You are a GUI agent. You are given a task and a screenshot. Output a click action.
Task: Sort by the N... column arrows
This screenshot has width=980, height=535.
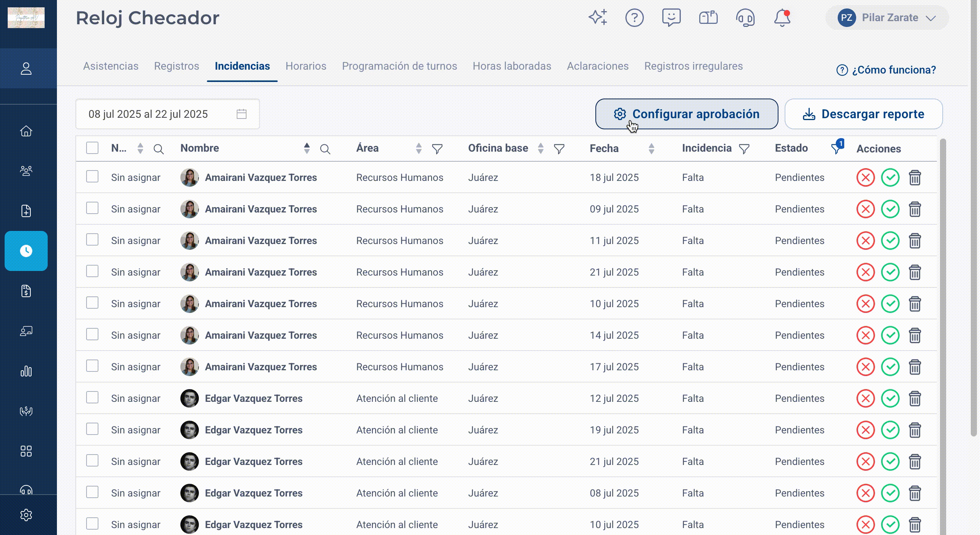pyautogui.click(x=140, y=149)
